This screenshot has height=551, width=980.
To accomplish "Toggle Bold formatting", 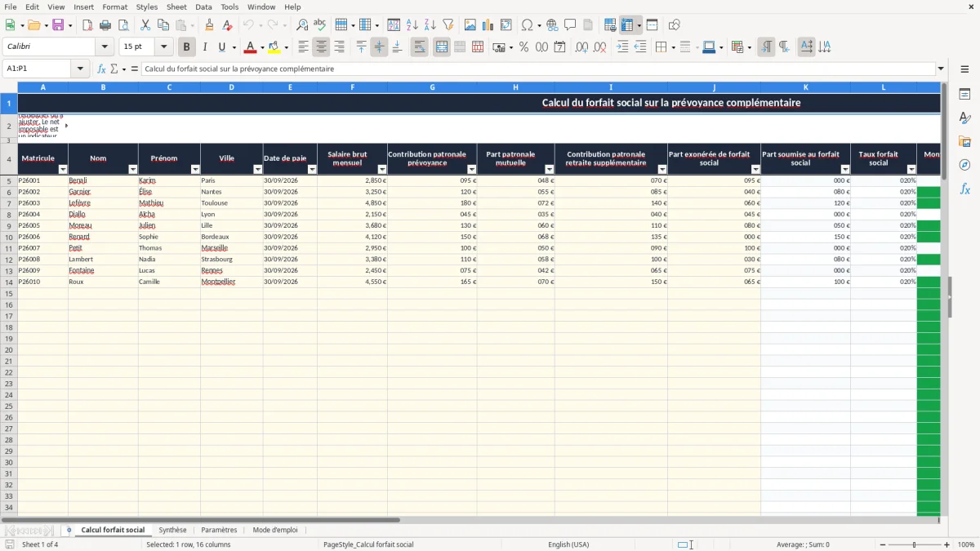I will point(186,47).
